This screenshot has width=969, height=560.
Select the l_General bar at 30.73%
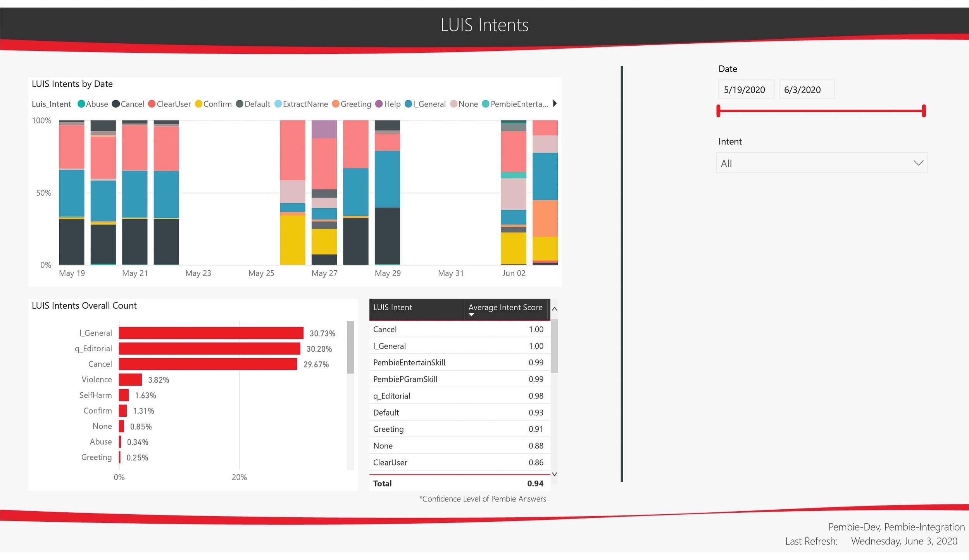click(x=211, y=333)
